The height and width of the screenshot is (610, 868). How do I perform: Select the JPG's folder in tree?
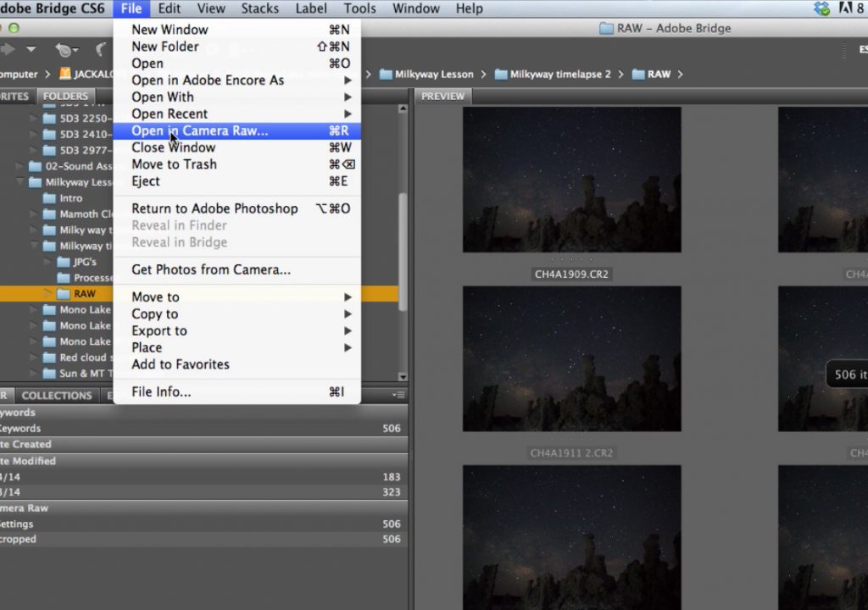pos(77,262)
